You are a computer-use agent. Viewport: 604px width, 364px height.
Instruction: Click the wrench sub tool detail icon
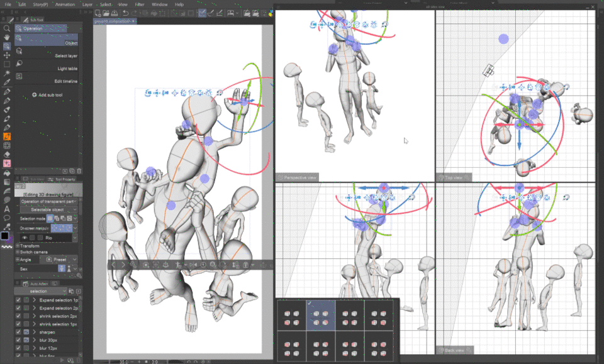(x=79, y=275)
